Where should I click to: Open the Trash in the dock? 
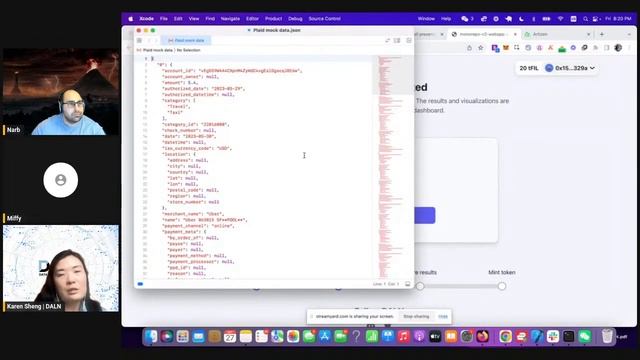[x=607, y=336]
